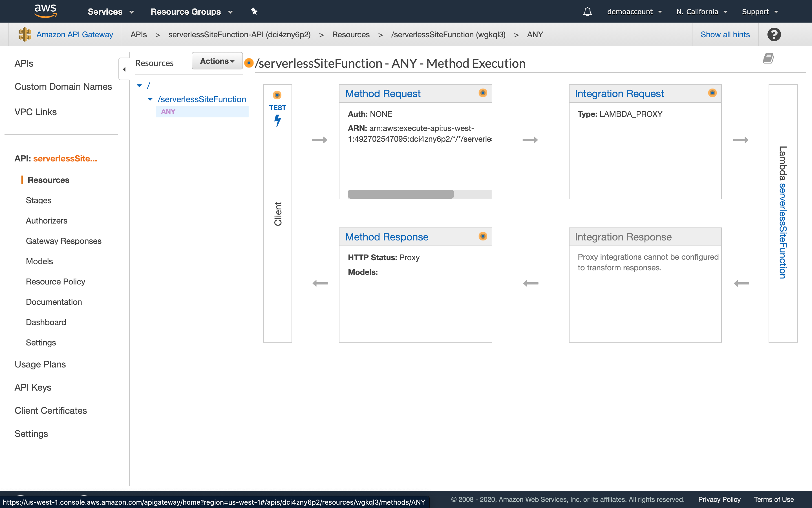The height and width of the screenshot is (508, 812).
Task: Open VPC Links
Action: pyautogui.click(x=36, y=112)
